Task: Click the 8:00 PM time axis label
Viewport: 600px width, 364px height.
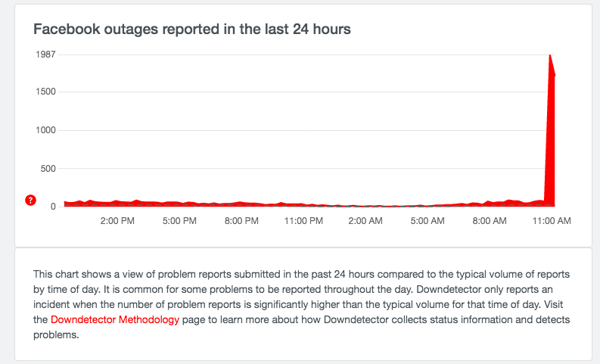Action: click(242, 221)
